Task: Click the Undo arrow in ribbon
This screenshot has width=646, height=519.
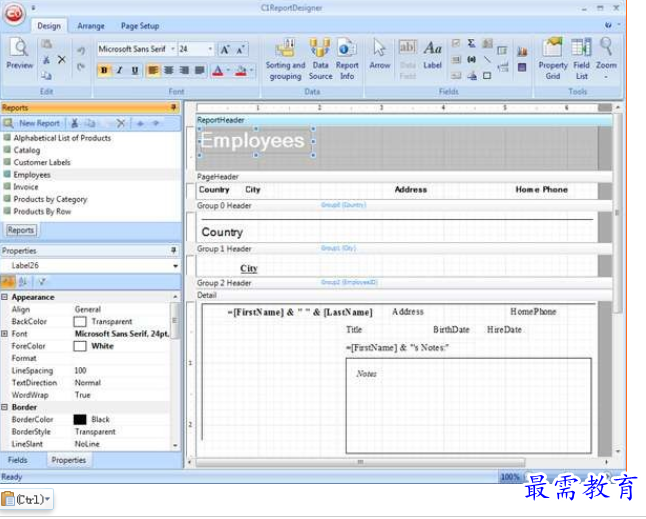Action: [x=81, y=51]
